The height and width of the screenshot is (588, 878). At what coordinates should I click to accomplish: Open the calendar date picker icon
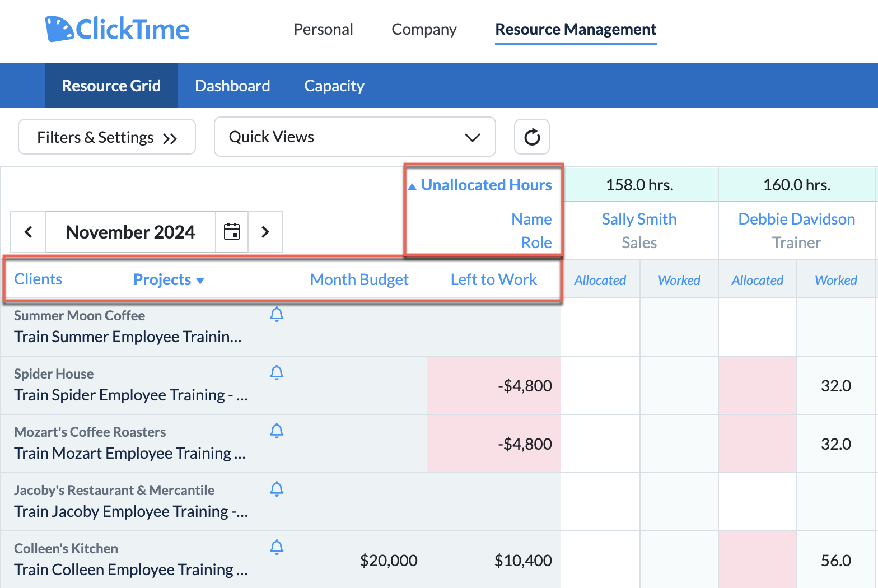tap(232, 231)
